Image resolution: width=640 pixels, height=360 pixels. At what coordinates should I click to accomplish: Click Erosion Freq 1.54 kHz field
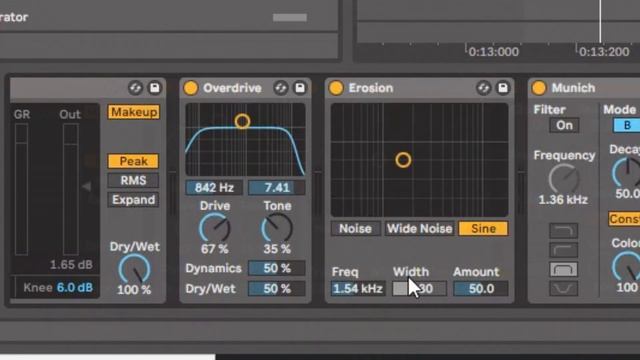coord(358,289)
